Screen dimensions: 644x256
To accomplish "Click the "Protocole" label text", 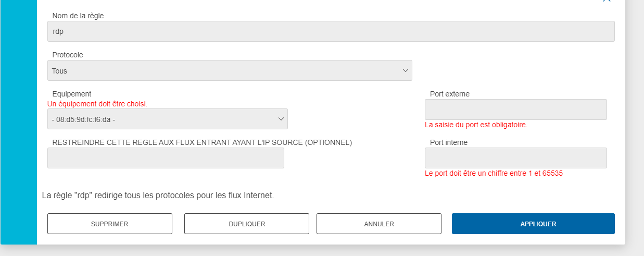I will (x=68, y=55).
